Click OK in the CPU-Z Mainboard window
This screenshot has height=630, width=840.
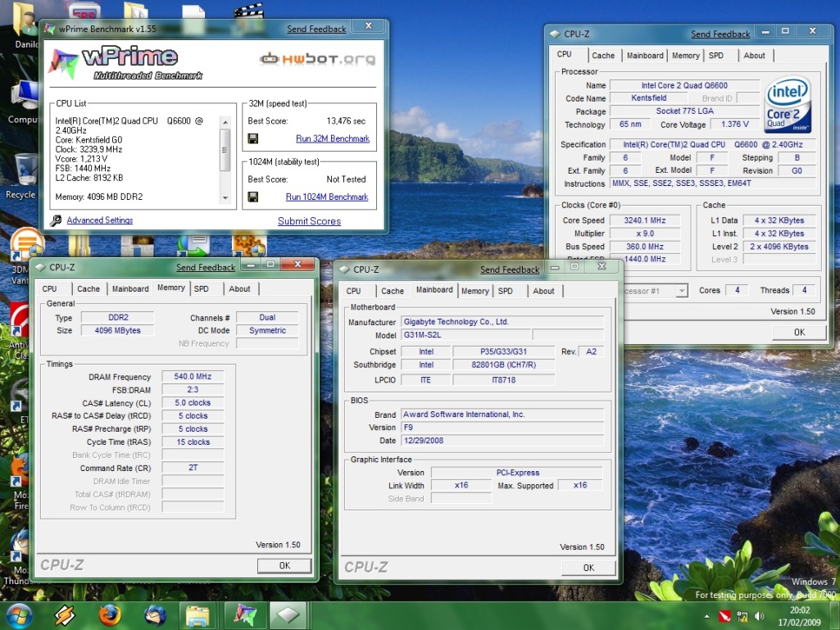588,568
